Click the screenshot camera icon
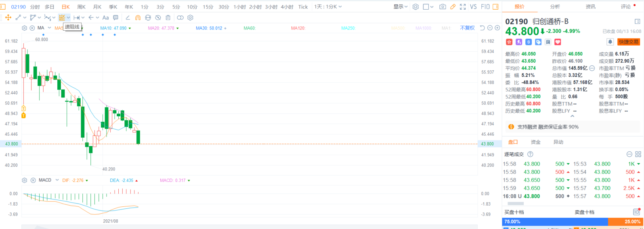 coord(443,7)
